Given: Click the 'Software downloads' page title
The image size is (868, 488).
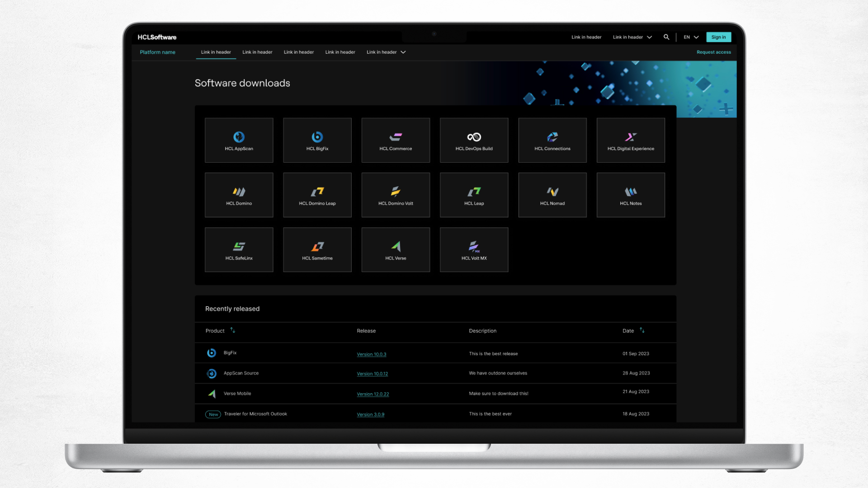Looking at the screenshot, I should 242,83.
